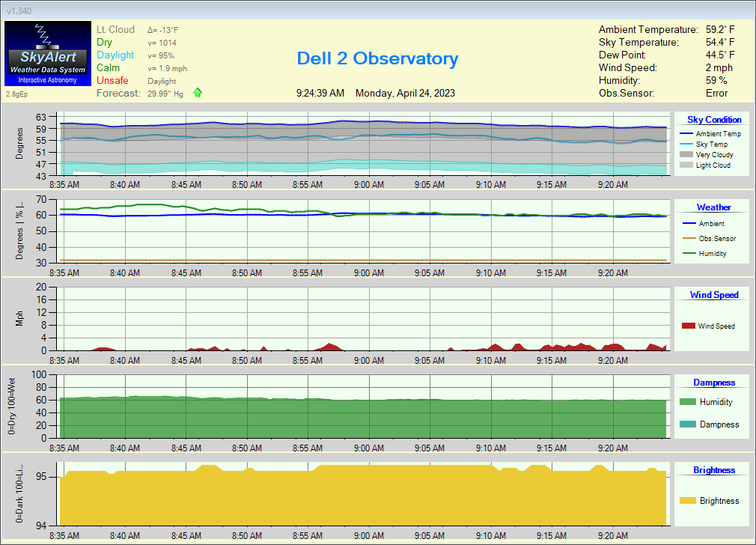Viewport: 756px width, 545px height.
Task: Click the Very Cloudy gray legend marker
Action: [685, 155]
